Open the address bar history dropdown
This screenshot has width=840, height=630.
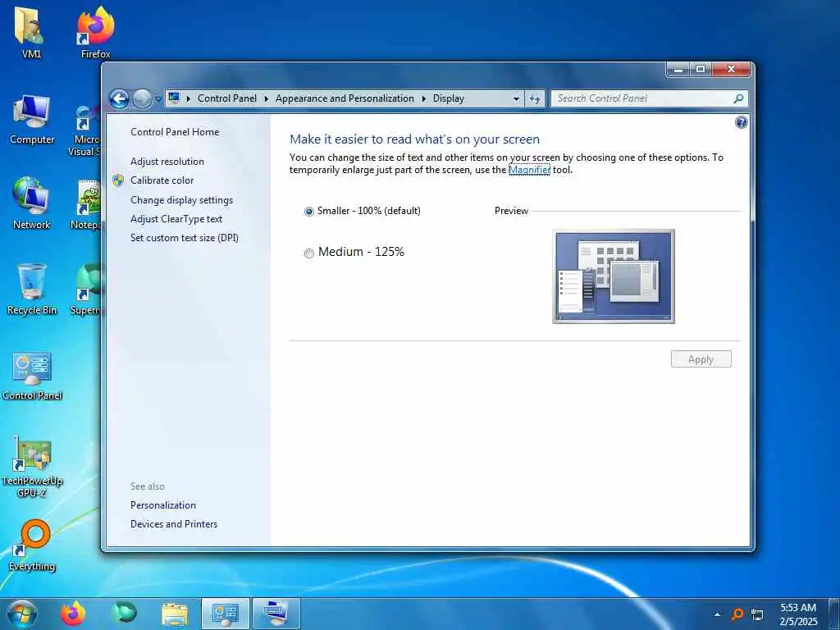point(516,99)
